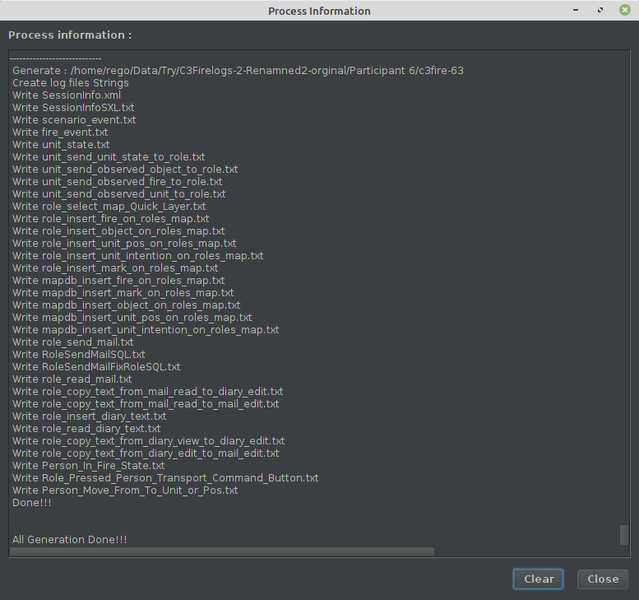Click the 'Write role_send_mail.txt' line
The width and height of the screenshot is (639, 600).
72,342
